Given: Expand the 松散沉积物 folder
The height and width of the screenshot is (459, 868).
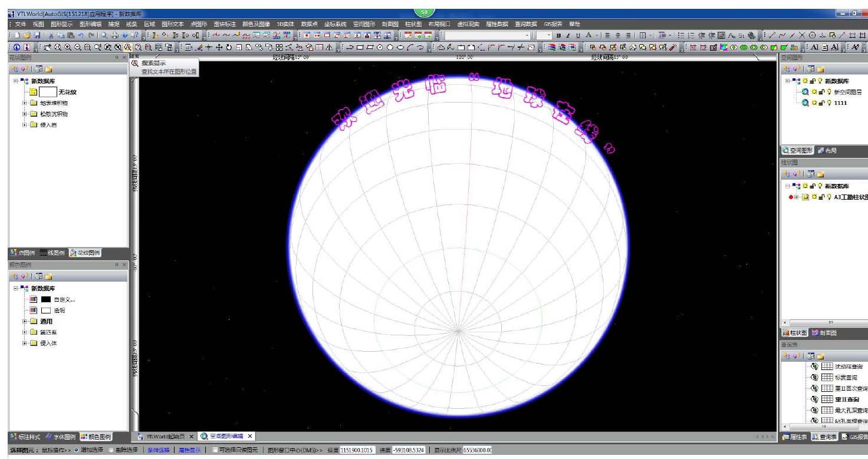Looking at the screenshot, I should pos(25,114).
